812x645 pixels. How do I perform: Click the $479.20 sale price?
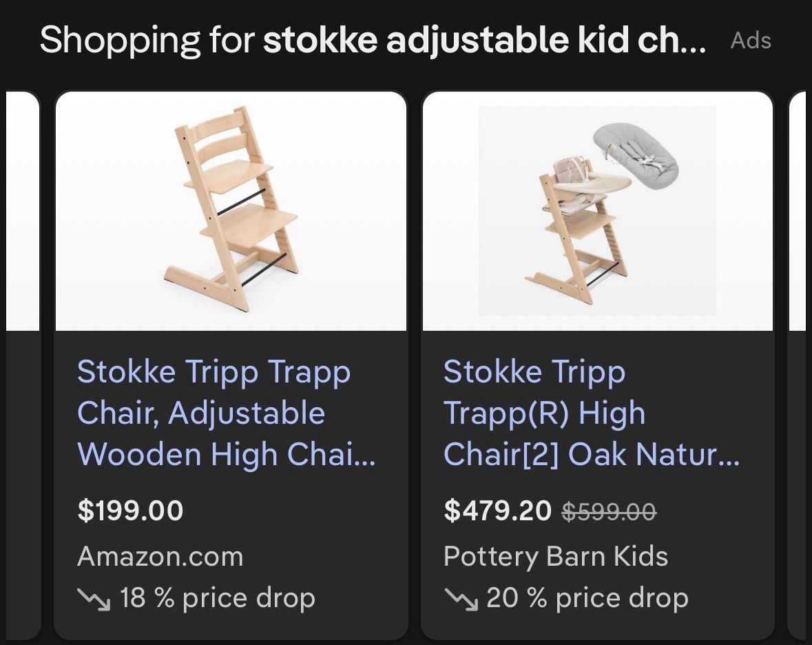(x=497, y=510)
